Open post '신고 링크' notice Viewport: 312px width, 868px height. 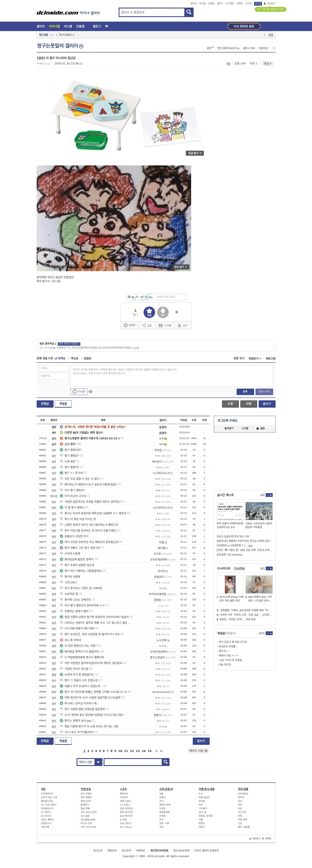pos(70,444)
